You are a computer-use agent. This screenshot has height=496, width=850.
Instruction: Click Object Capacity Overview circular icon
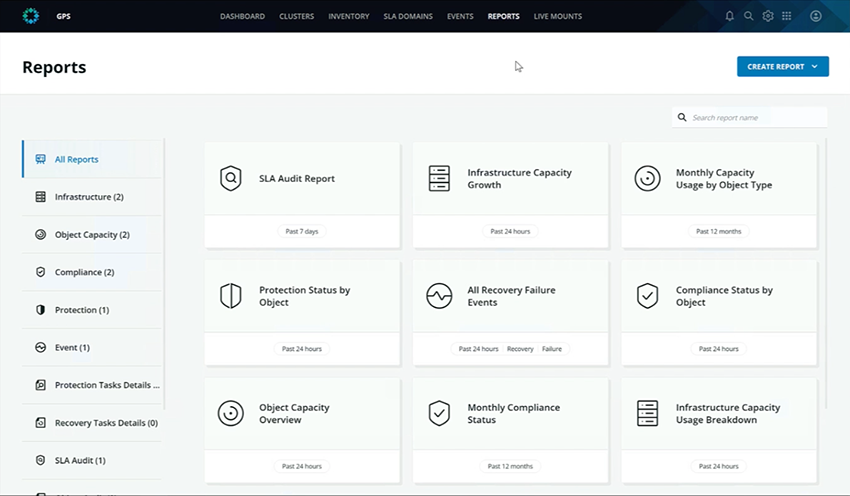(231, 414)
